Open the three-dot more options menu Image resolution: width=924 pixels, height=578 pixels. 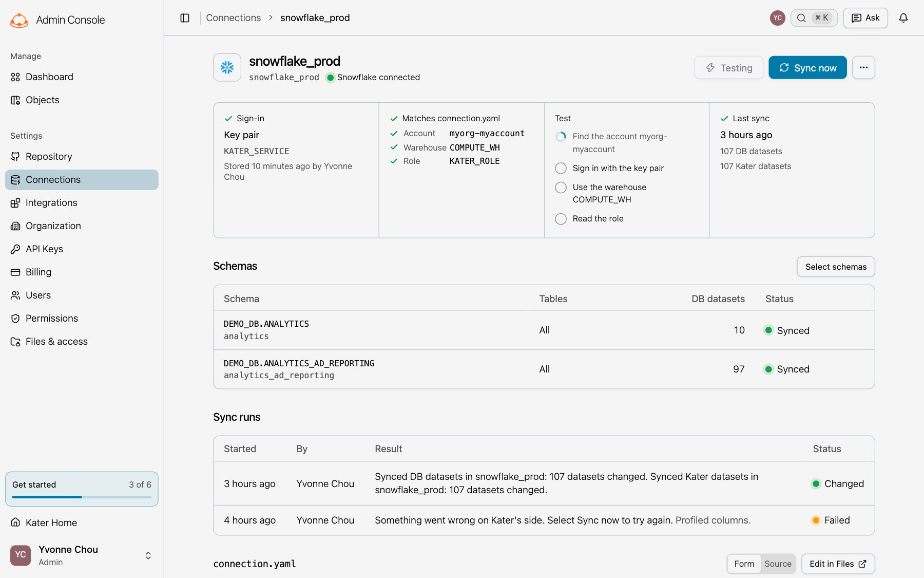[x=863, y=67]
